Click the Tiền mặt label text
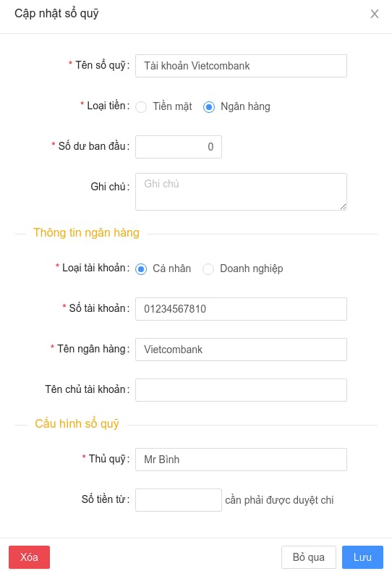The height and width of the screenshot is (571, 392). [172, 106]
